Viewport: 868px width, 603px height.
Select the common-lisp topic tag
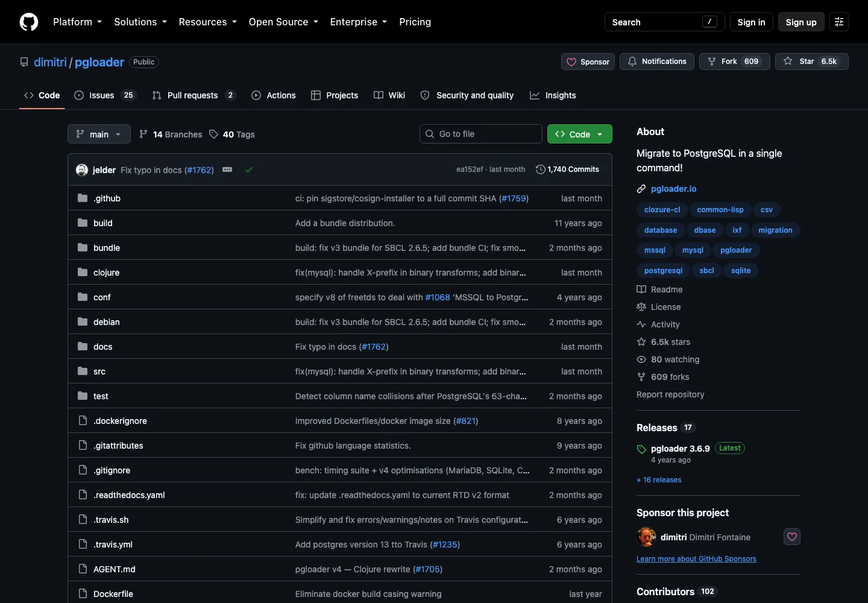click(720, 210)
